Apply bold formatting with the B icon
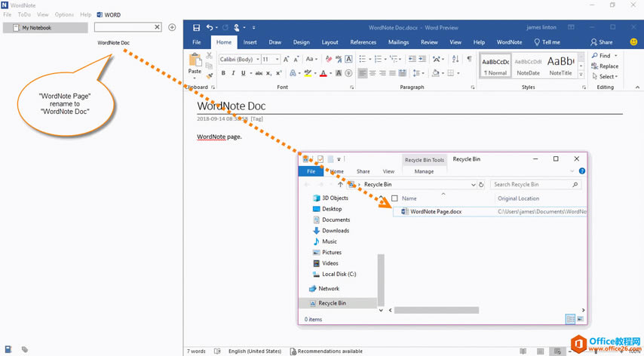This screenshot has height=356, width=644. click(223, 73)
